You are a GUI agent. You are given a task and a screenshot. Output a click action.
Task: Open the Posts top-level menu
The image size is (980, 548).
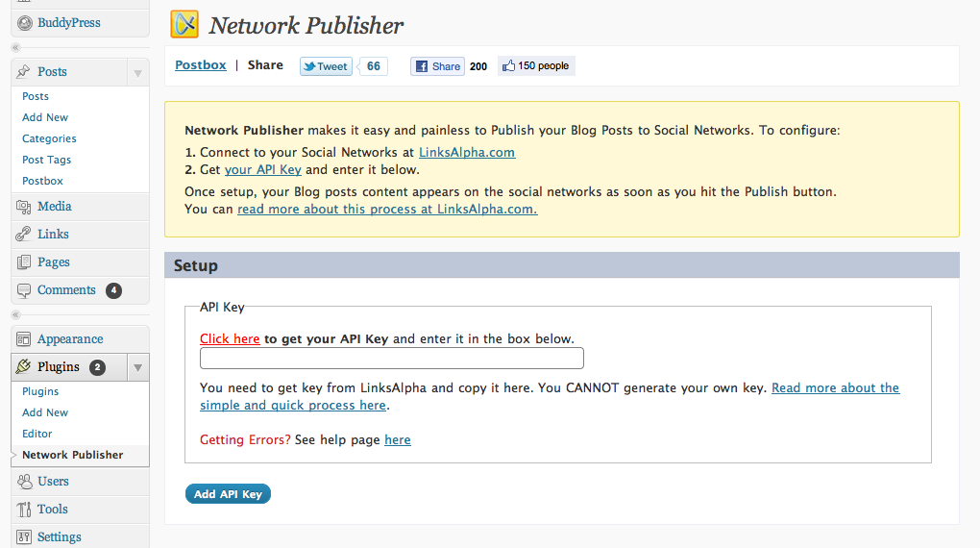(52, 71)
